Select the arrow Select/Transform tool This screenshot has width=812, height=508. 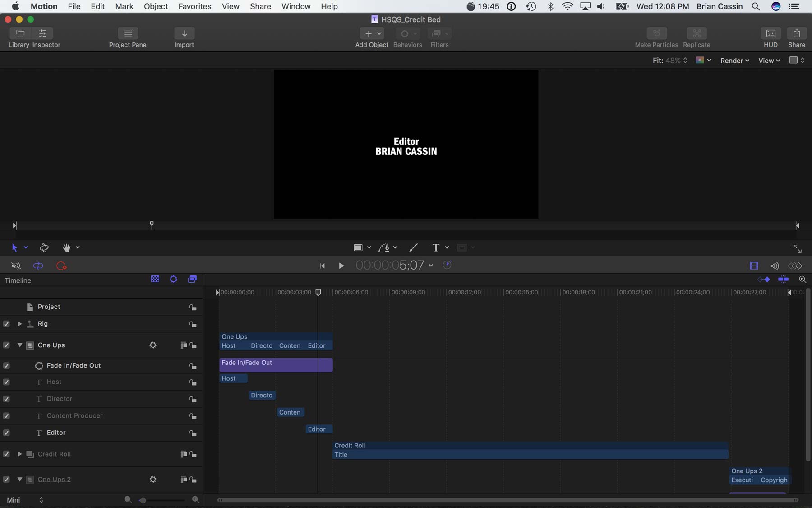14,247
